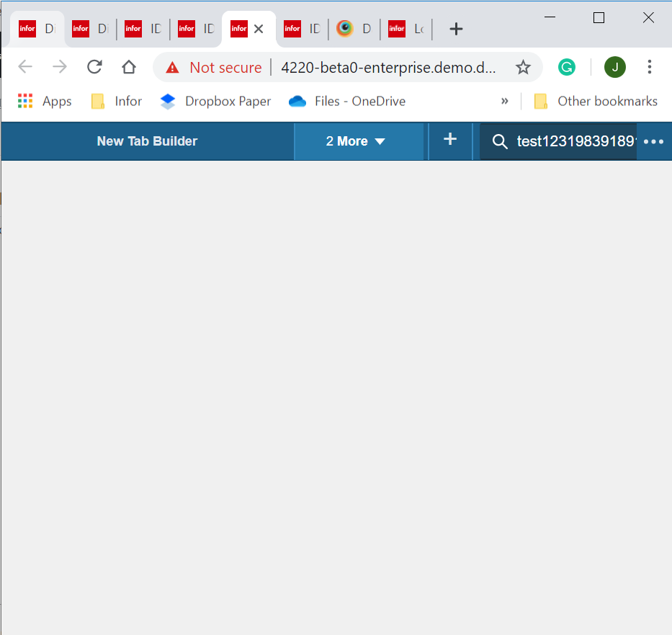Minimize the browser window

550,17
